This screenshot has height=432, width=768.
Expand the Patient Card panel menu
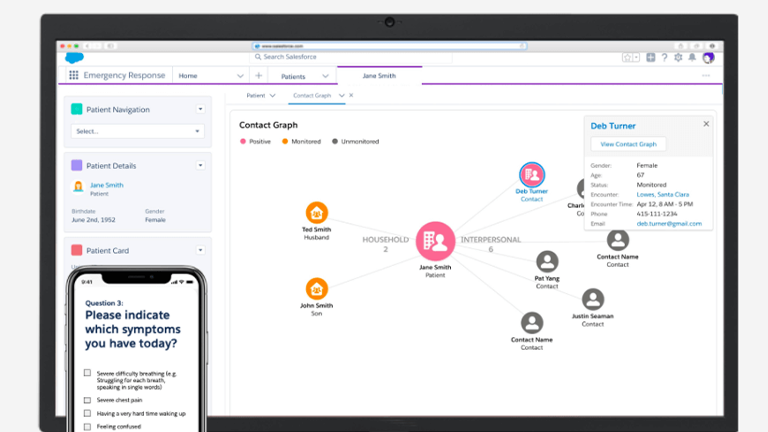coord(200,250)
